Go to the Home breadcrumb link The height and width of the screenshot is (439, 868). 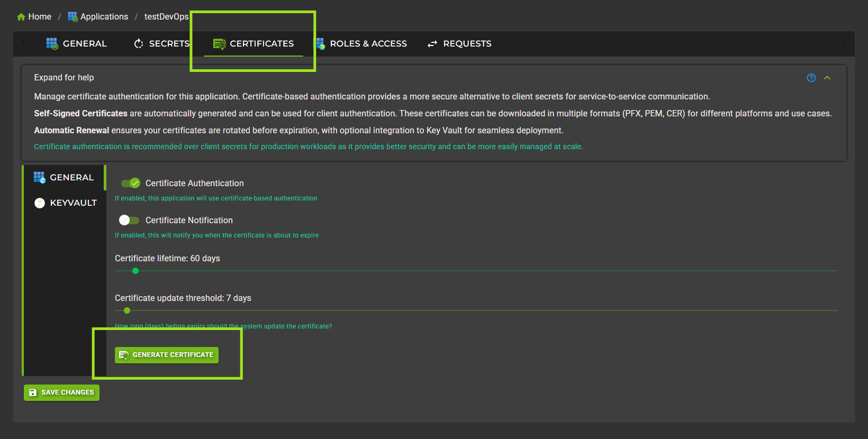point(40,17)
